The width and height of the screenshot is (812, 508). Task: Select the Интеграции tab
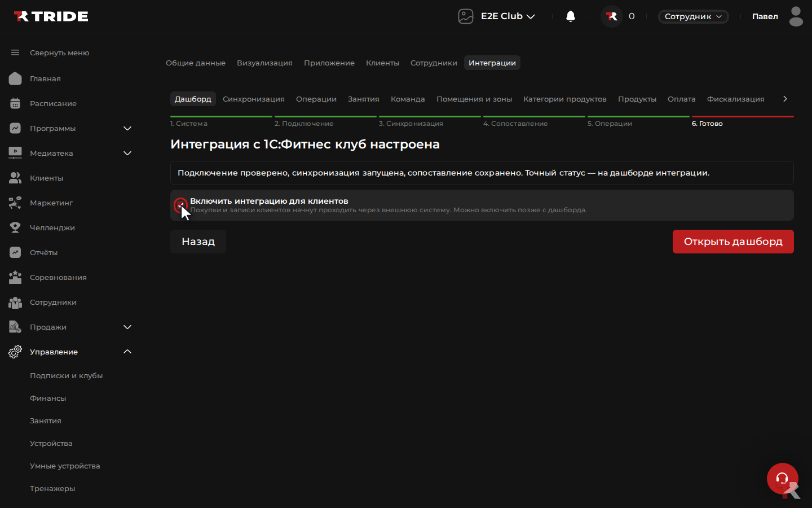tap(492, 63)
